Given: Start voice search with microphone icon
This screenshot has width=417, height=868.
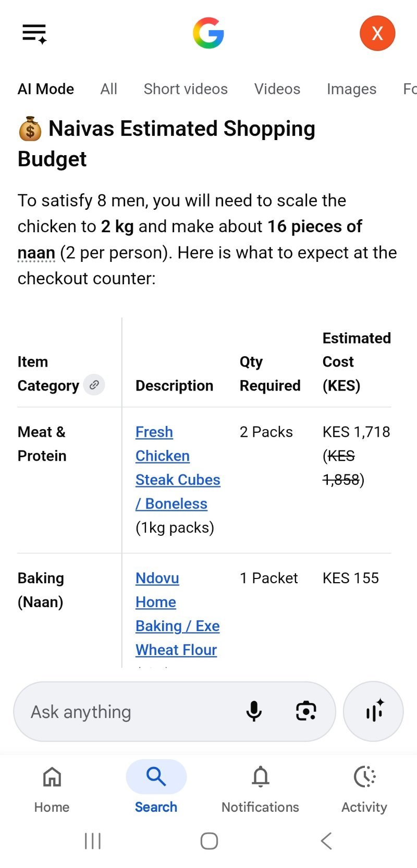Looking at the screenshot, I should click(254, 711).
